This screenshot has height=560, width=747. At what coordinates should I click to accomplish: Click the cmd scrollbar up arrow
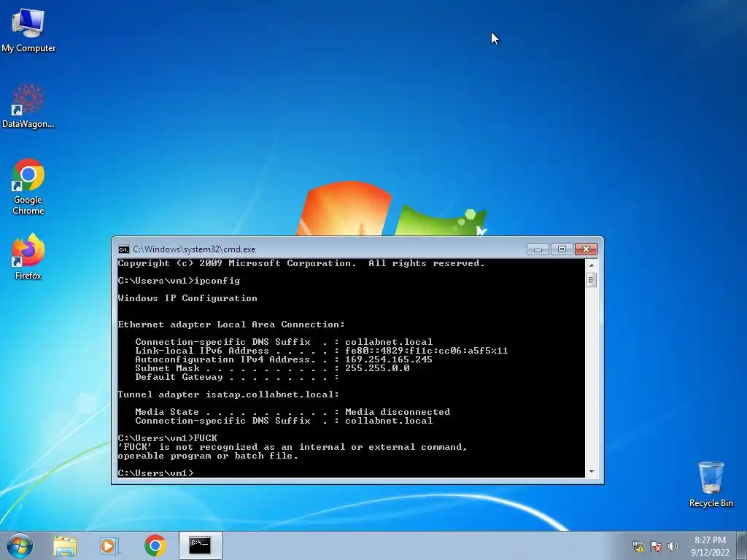click(x=591, y=265)
